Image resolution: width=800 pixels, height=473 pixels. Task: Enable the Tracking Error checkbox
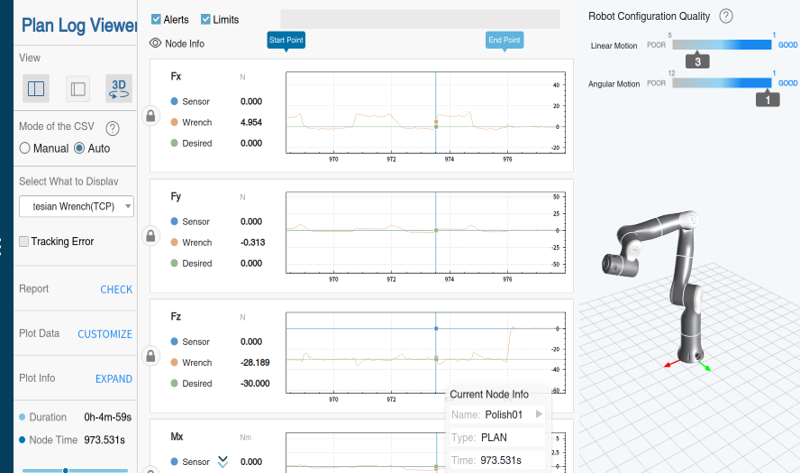pos(25,241)
